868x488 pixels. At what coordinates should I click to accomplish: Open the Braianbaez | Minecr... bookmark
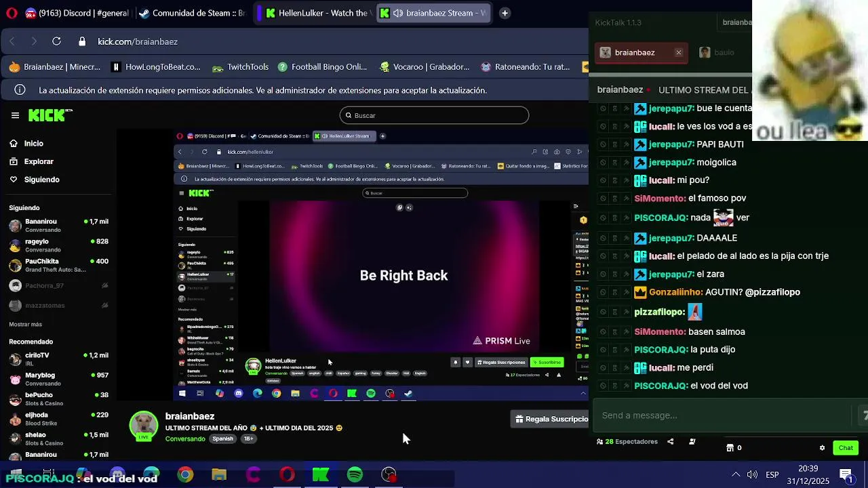click(55, 67)
